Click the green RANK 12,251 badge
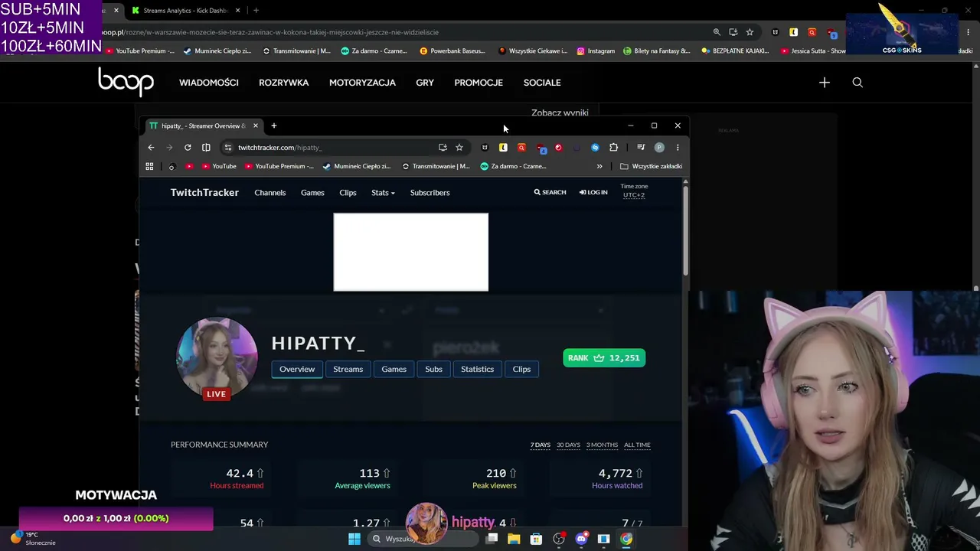The image size is (980, 551). point(604,358)
